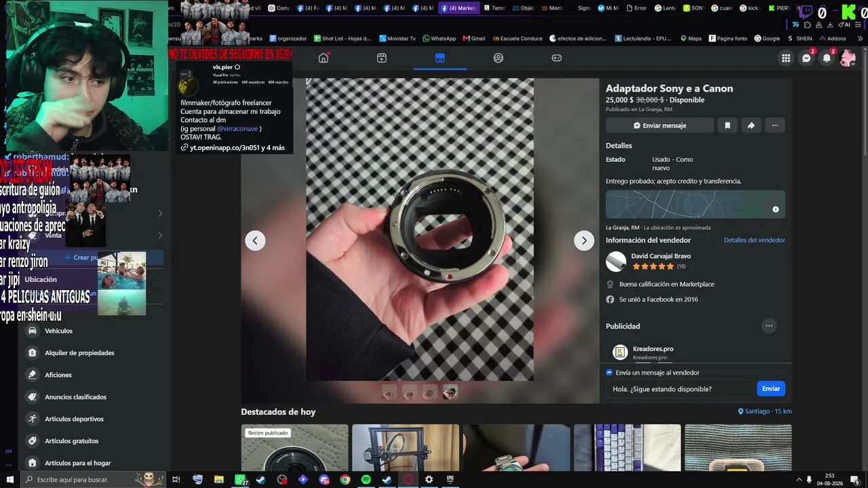This screenshot has width=868, height=488.
Task: Open Messenger chats icon
Action: click(806, 58)
